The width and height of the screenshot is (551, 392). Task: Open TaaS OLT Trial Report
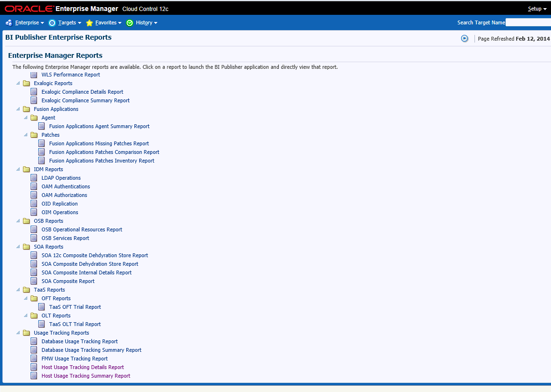(75, 324)
